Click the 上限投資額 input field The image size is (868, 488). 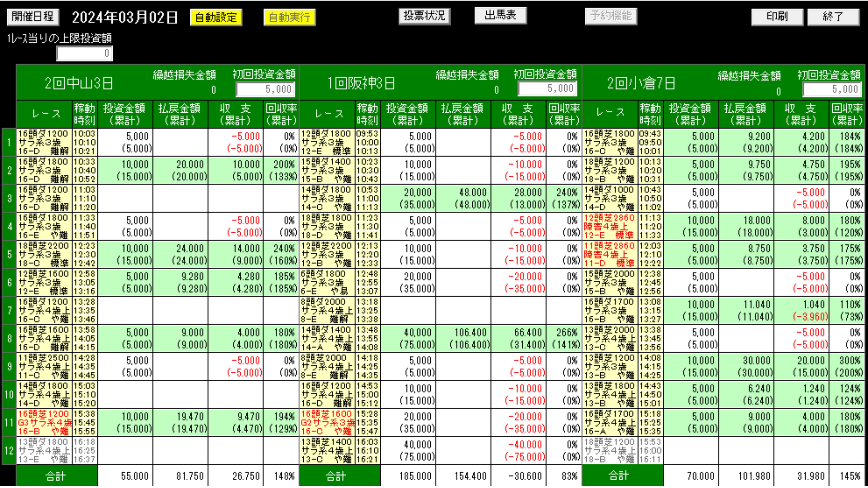(85, 54)
